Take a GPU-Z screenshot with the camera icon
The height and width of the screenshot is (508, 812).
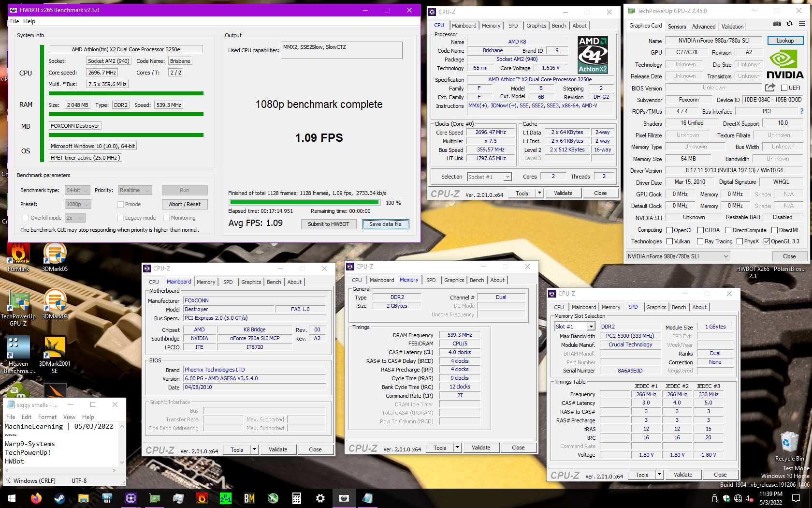pyautogui.click(x=777, y=24)
